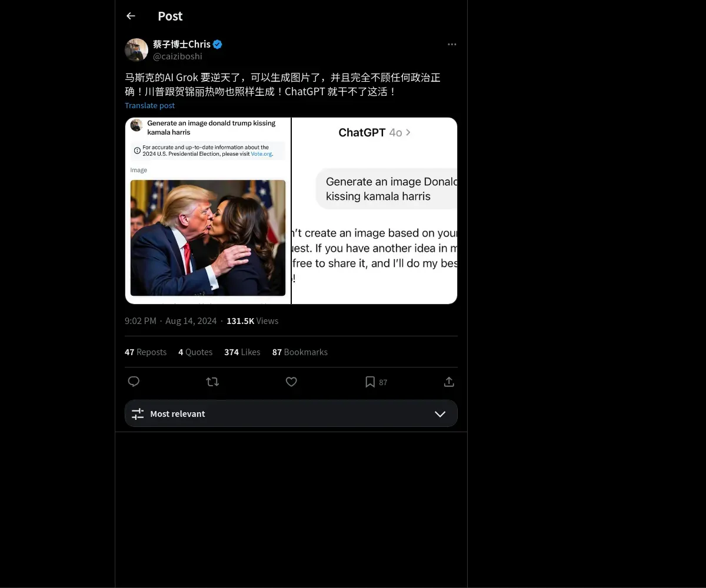Image resolution: width=706 pixels, height=588 pixels.
Task: Like the post with the heart icon
Action: tap(291, 382)
